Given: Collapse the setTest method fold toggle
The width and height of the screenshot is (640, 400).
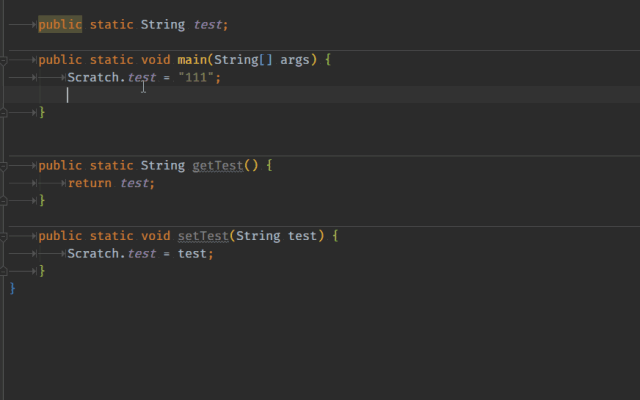Looking at the screenshot, I should pos(3,236).
